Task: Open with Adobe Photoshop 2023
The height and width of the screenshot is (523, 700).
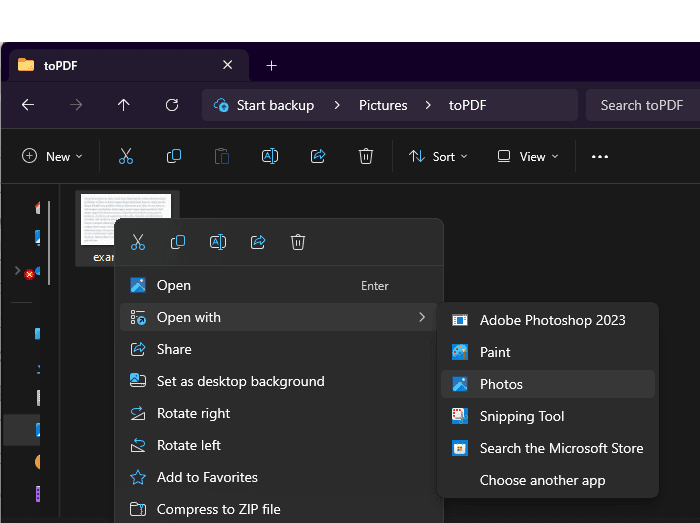Action: tap(548, 320)
